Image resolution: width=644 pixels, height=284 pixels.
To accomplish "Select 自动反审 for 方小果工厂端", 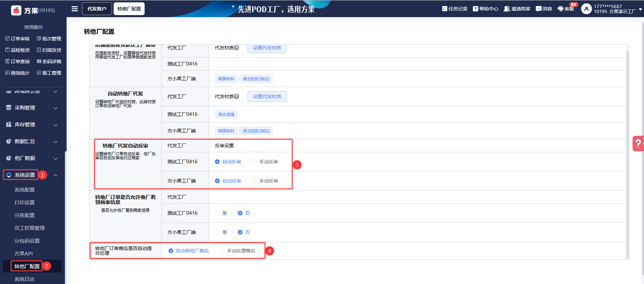I will [228, 181].
